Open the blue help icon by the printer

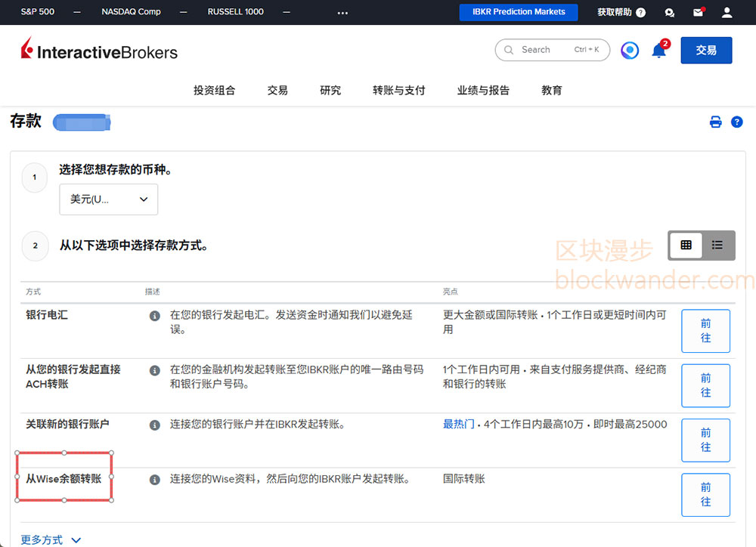point(736,122)
